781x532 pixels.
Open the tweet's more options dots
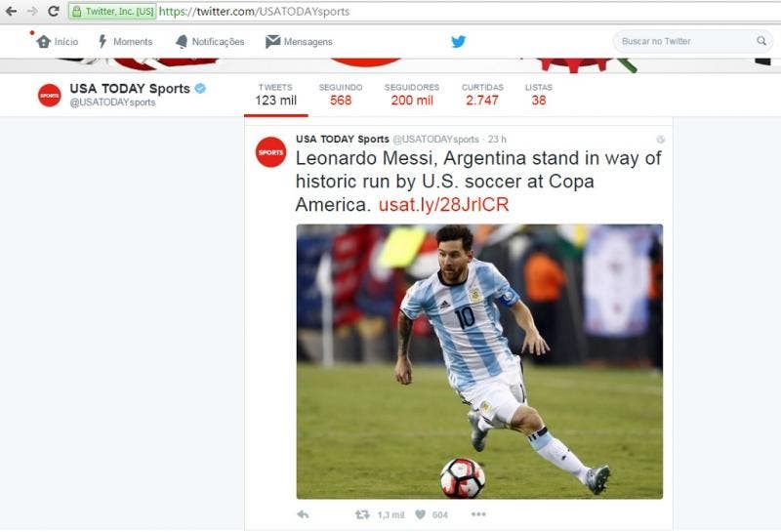coord(478,514)
